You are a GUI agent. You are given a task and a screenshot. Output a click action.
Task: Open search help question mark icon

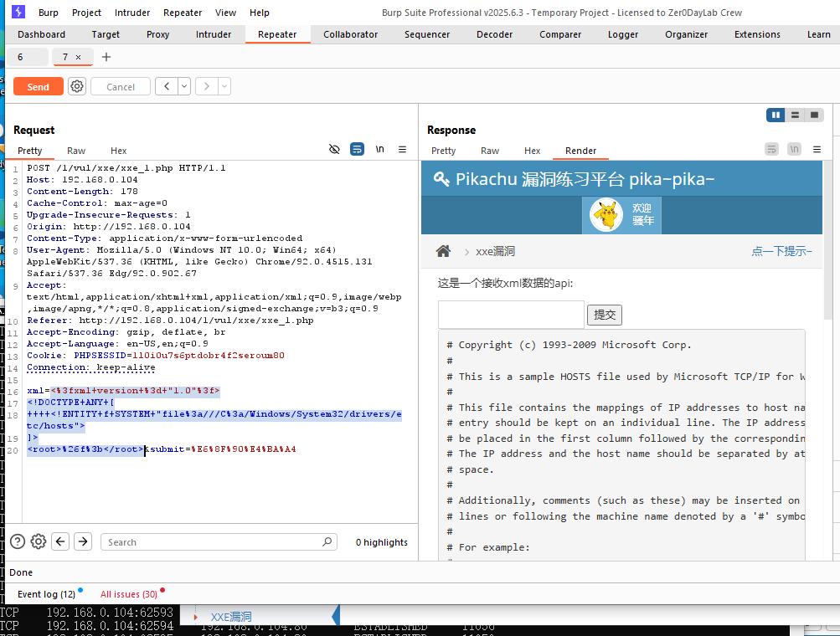point(18,541)
